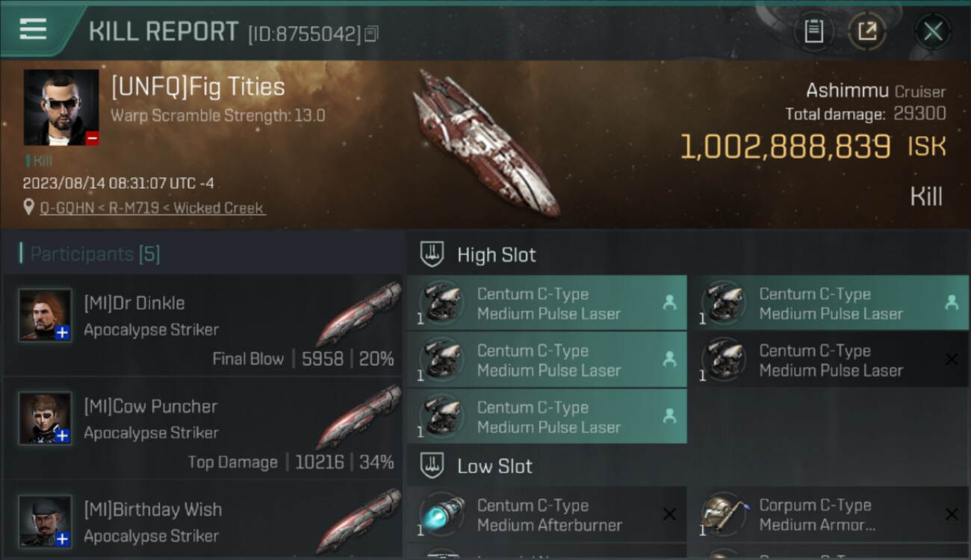Open the hamburger main menu
The width and height of the screenshot is (971, 560).
(x=34, y=30)
